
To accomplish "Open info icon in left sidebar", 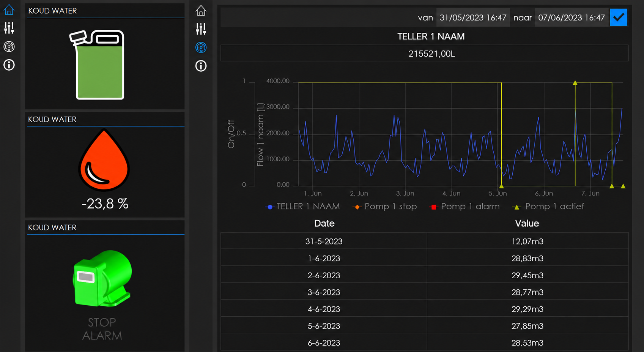I will tap(9, 65).
